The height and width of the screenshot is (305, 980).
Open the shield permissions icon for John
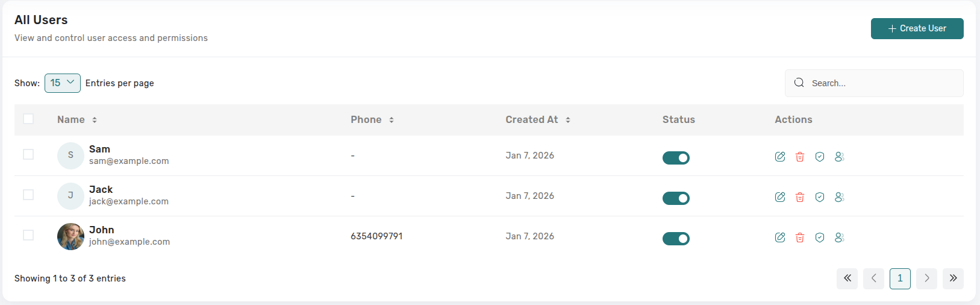pyautogui.click(x=820, y=237)
